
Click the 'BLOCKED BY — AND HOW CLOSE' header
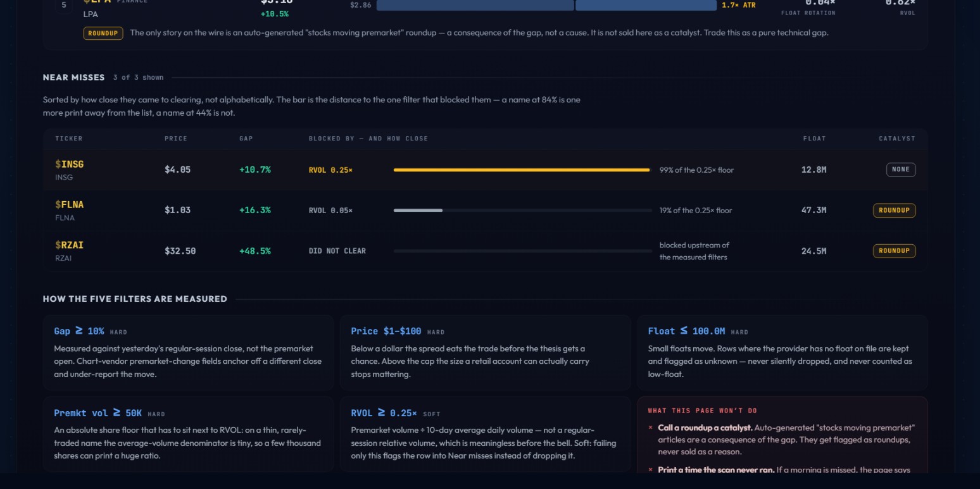(x=368, y=139)
